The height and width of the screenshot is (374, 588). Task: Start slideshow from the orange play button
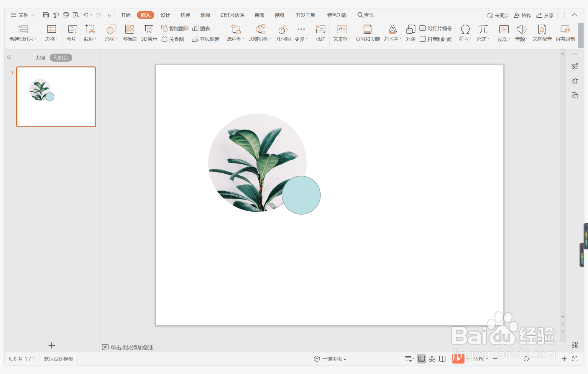(458, 358)
